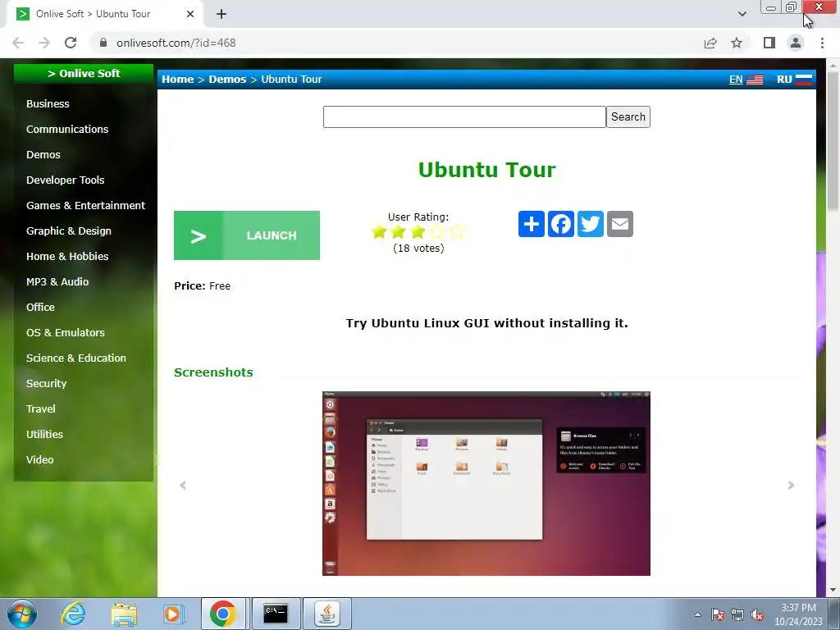Open OS & Emulators category
Screen dimensions: 840x630
pos(66,333)
